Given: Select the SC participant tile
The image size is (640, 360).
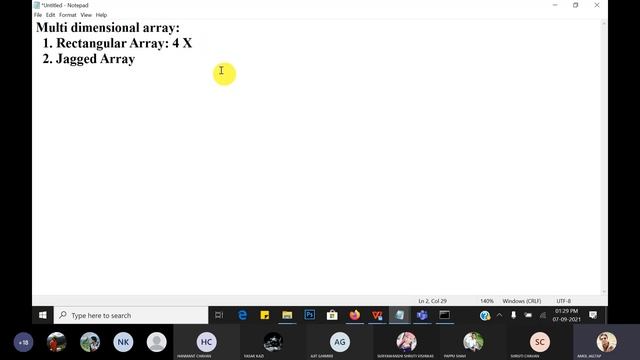Looking at the screenshot, I should tap(540, 343).
